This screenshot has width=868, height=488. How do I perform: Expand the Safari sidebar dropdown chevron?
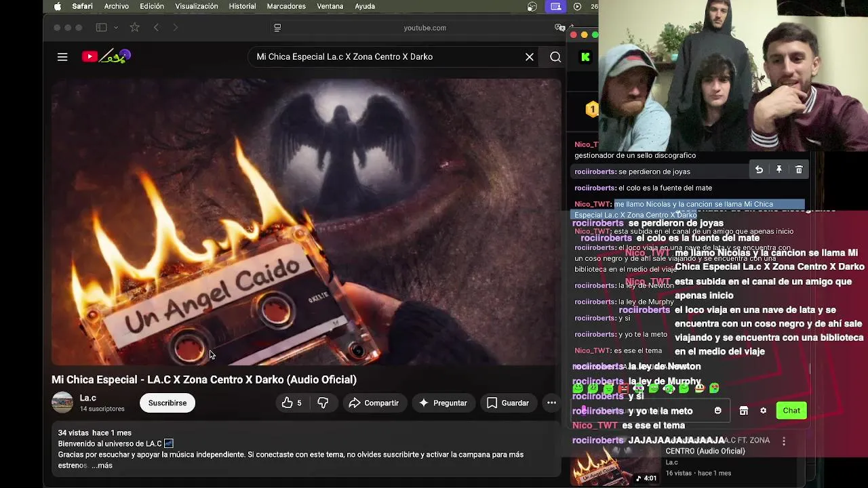pyautogui.click(x=116, y=28)
